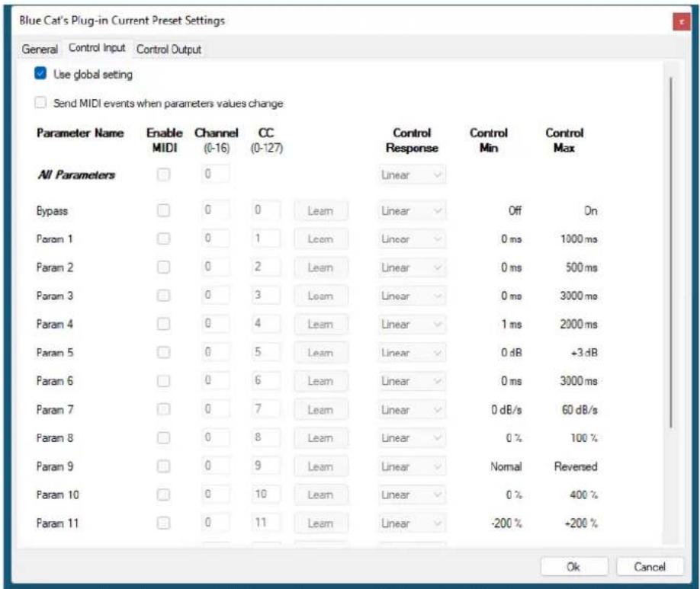Enable Send MIDI events checkbox
The image size is (700, 589).
click(40, 103)
